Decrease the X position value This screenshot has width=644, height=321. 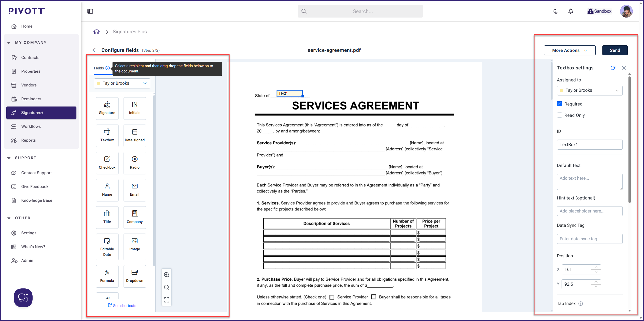point(596,272)
